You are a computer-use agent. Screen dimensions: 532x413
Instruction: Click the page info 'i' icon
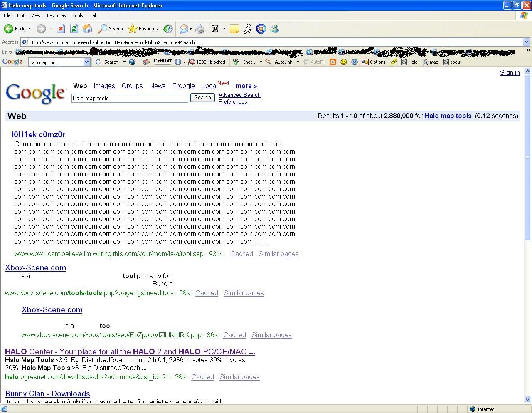[178, 62]
